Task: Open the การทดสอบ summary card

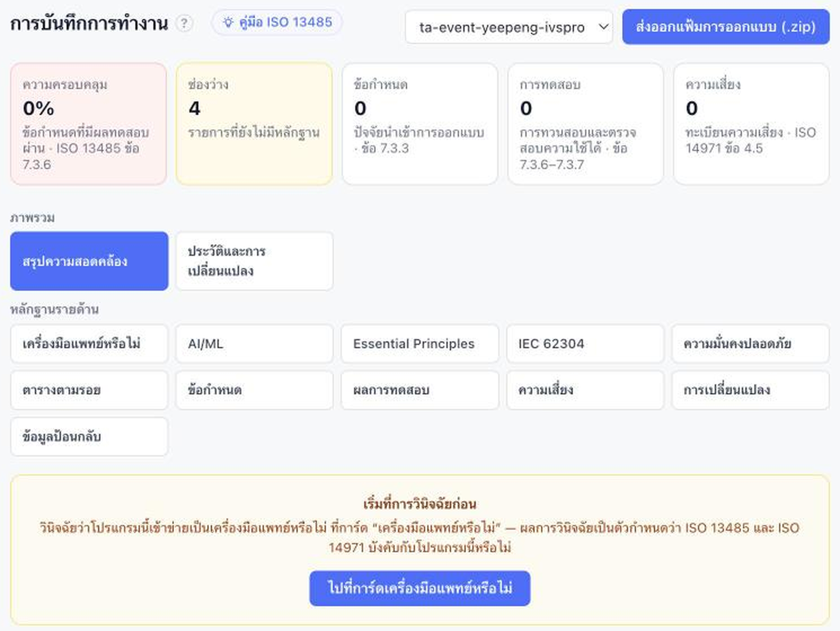Action: (x=586, y=124)
